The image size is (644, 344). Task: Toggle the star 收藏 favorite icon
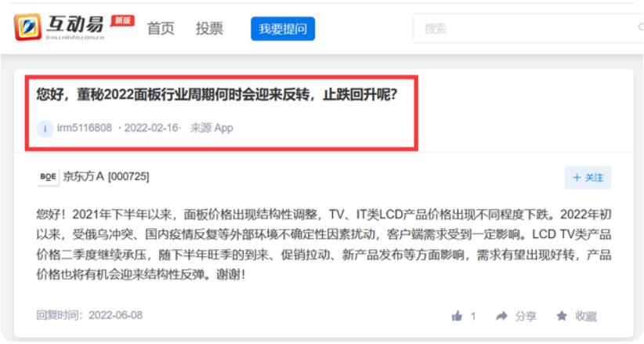pyautogui.click(x=562, y=316)
